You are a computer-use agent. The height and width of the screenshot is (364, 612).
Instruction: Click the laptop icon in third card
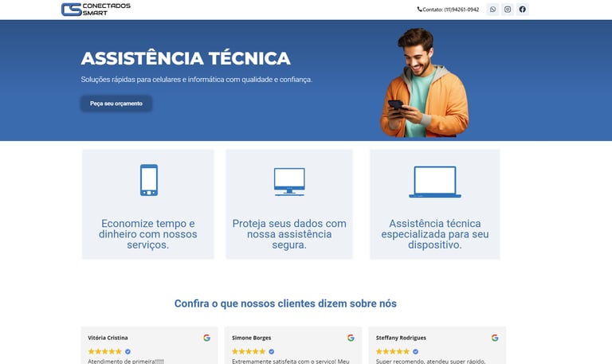pyautogui.click(x=435, y=182)
